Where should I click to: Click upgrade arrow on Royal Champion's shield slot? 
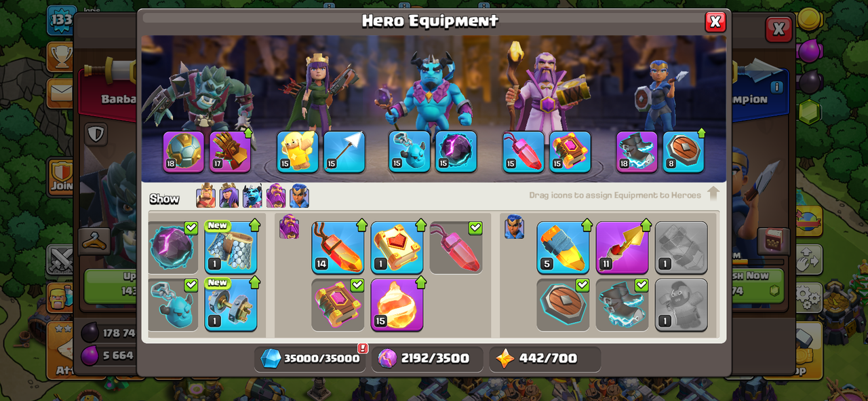click(x=701, y=132)
